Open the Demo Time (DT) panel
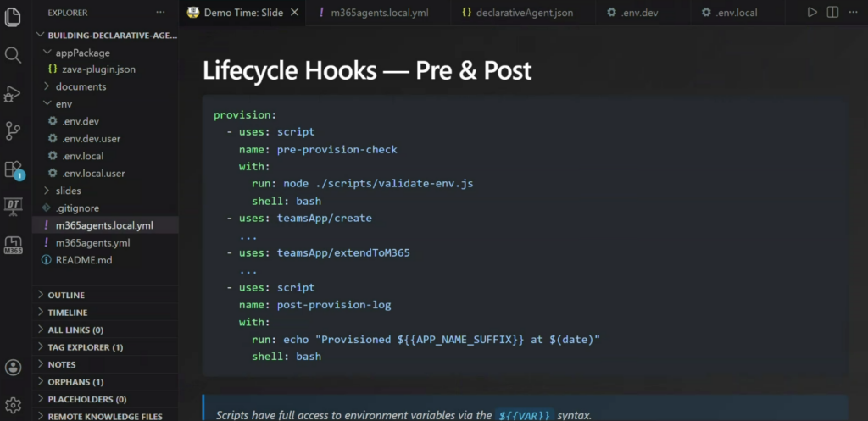This screenshot has height=421, width=868. pyautogui.click(x=13, y=206)
